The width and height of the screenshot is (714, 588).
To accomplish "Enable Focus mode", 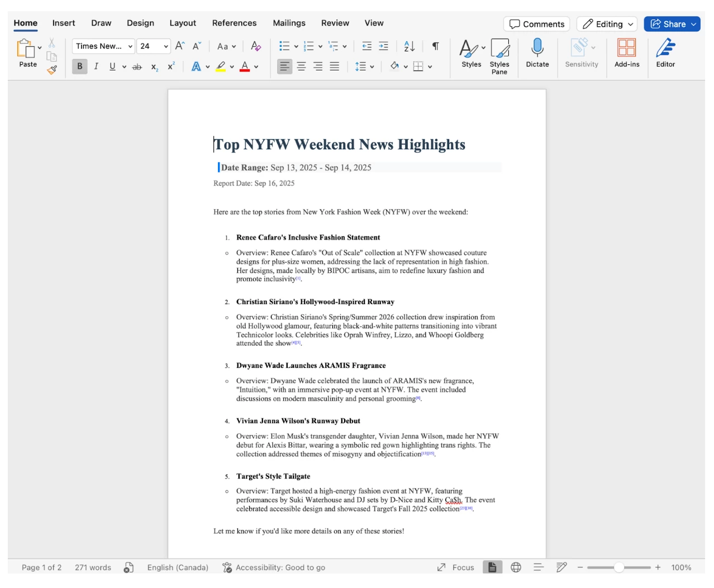I will pyautogui.click(x=456, y=567).
